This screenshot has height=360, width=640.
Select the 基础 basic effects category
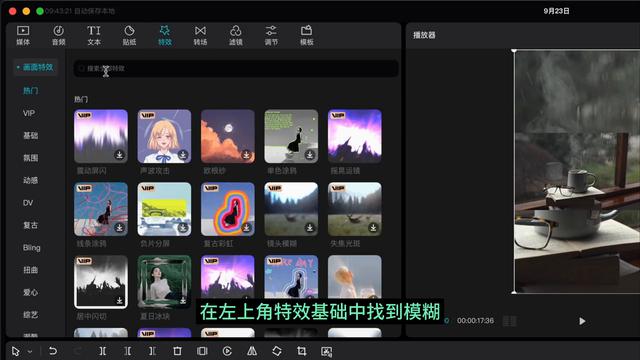point(31,136)
